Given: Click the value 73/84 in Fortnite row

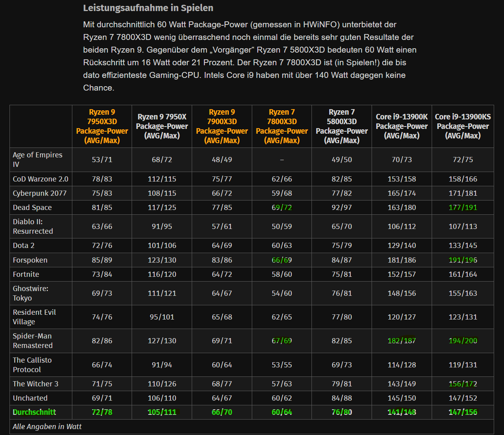Looking at the screenshot, I should coord(102,274).
